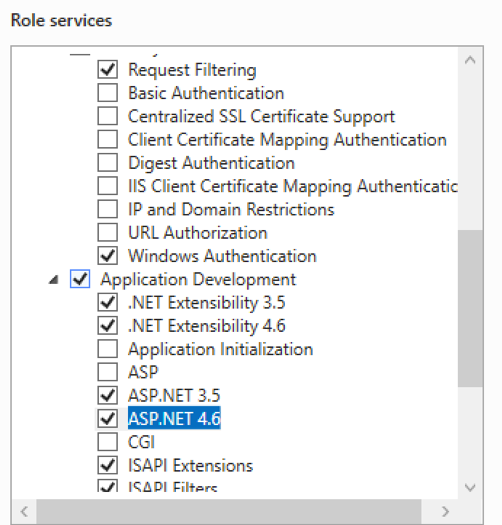
Task: Uncheck the ASP.NET 4.6 checkbox
Action: click(107, 419)
